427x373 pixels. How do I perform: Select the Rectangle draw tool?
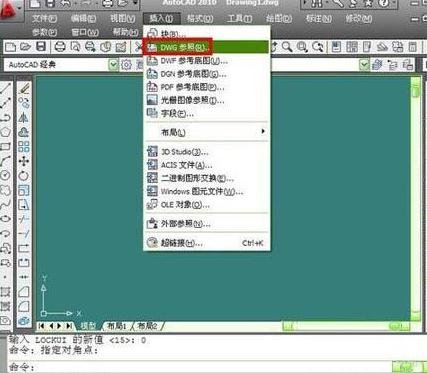(5, 147)
